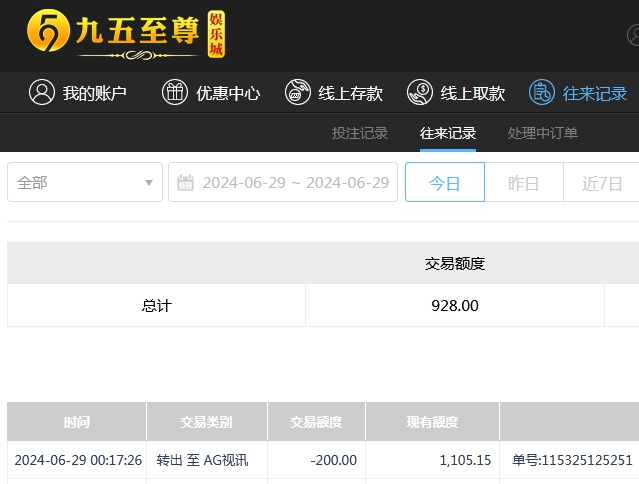Viewport: 639px width, 484px height.
Task: Click the gift box promotions icon
Action: 174,92
